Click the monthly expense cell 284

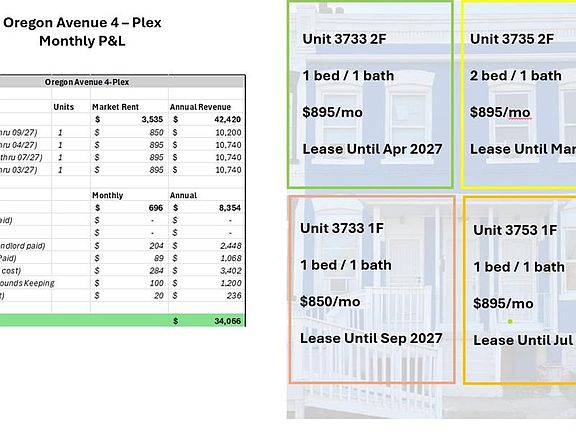pos(156,271)
